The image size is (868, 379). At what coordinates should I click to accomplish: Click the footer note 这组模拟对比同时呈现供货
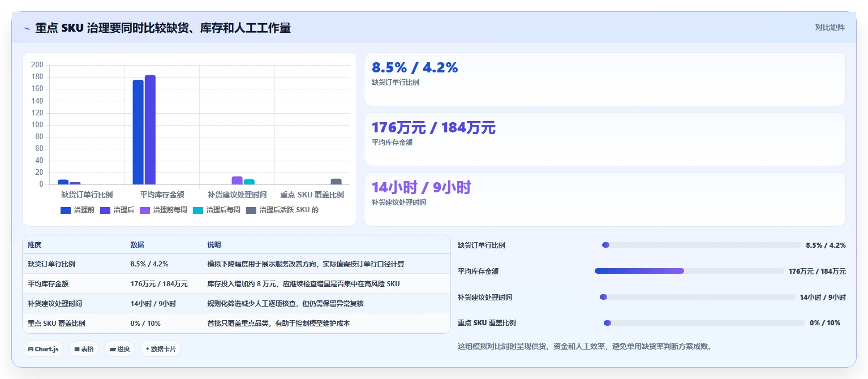tap(585, 346)
